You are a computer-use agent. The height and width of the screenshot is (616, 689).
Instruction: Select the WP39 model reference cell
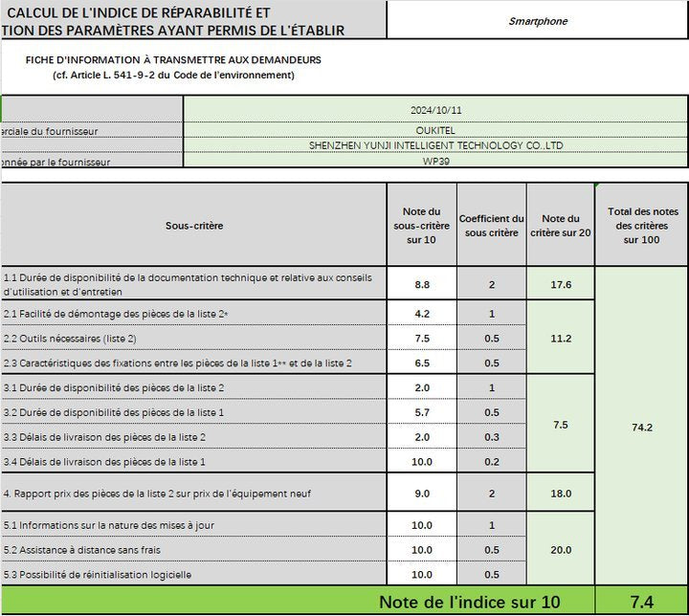pyautogui.click(x=435, y=161)
